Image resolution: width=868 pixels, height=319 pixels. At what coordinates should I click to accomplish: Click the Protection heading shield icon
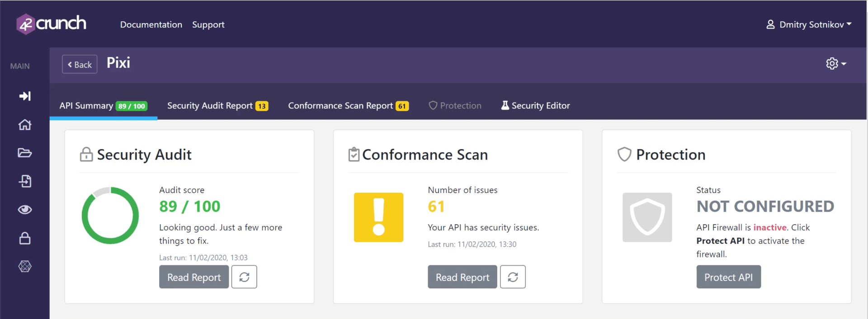624,155
